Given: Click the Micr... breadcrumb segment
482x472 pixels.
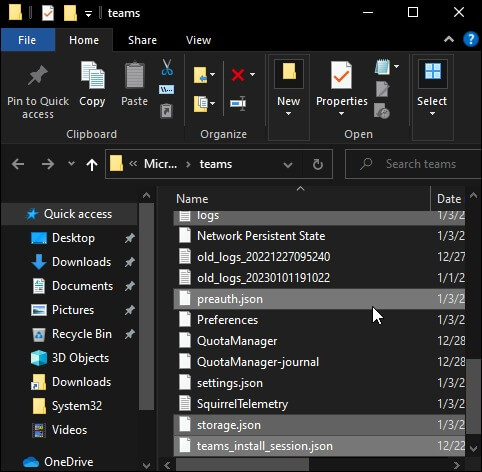Looking at the screenshot, I should 160,164.
